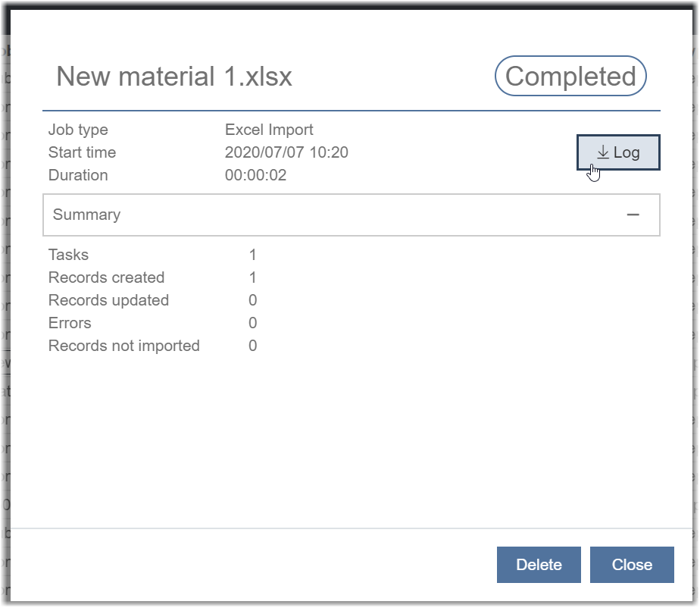Screen dimensions: 700x608
Task: Delete this import job
Action: 539,565
